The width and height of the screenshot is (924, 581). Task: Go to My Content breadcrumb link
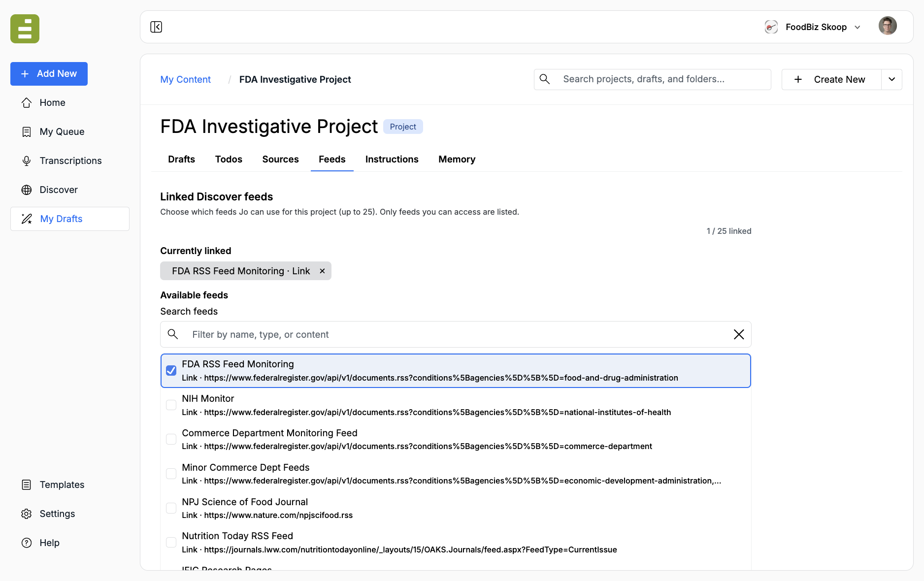[185, 79]
